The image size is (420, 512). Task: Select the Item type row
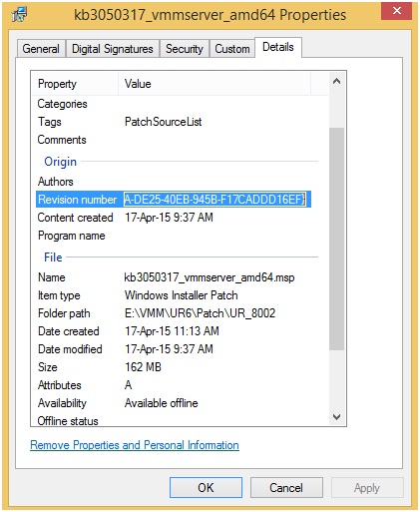point(174,295)
